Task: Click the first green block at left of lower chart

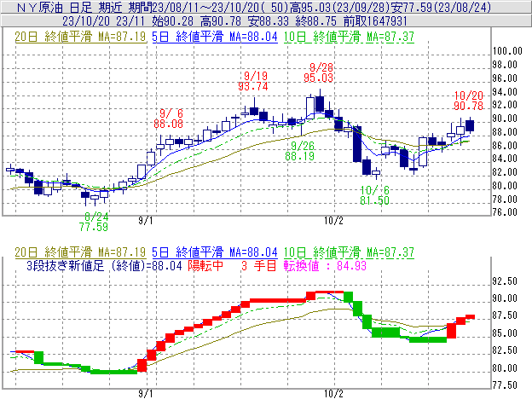Action: pyautogui.click(x=38, y=358)
